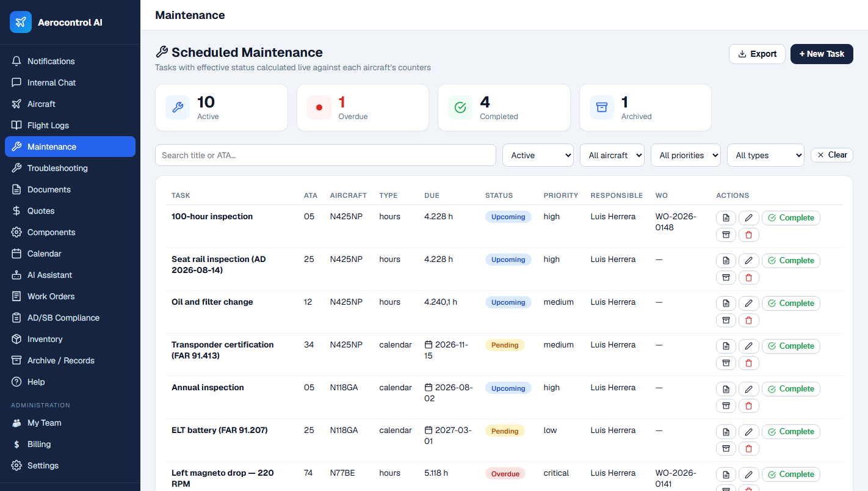The width and height of the screenshot is (868, 491).
Task: Open the Troubleshooting page
Action: tap(70, 168)
